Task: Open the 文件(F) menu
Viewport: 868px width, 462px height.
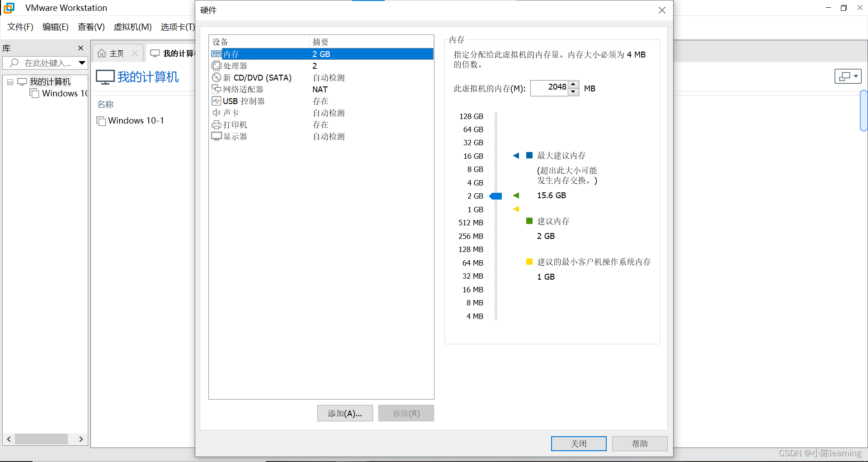Action: pos(20,27)
